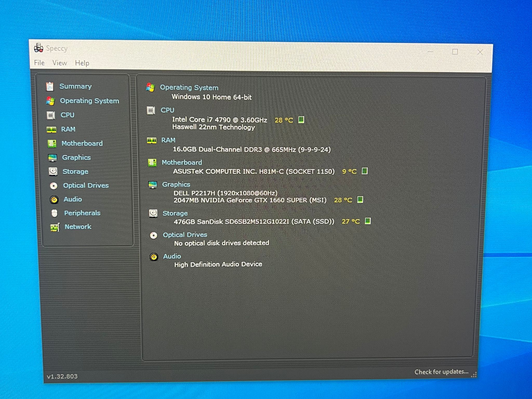Click the Intel Core i7 4790 text
This screenshot has width=532, height=399.
click(x=220, y=120)
